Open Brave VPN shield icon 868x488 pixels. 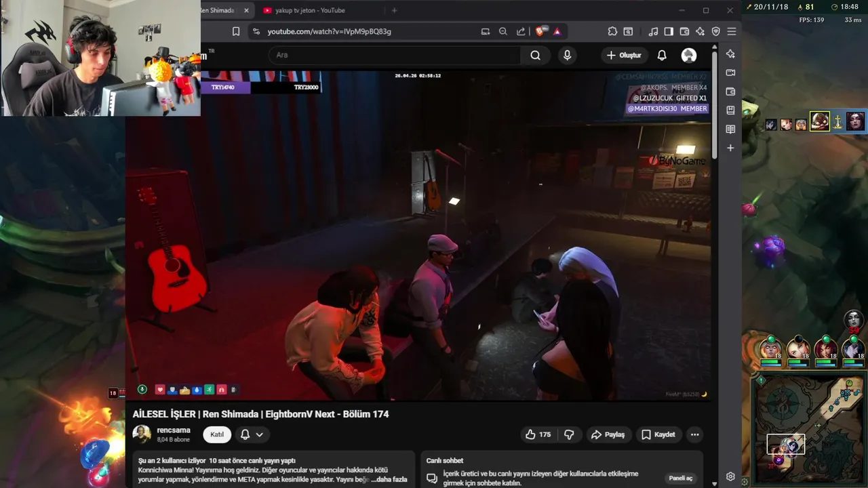pyautogui.click(x=715, y=31)
